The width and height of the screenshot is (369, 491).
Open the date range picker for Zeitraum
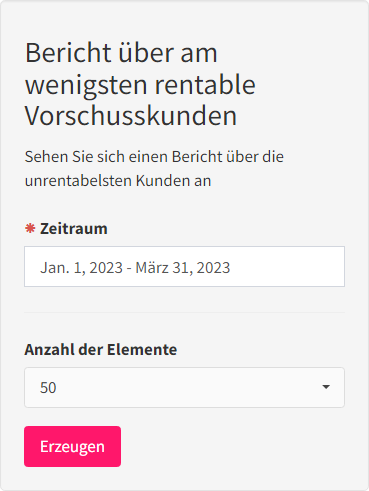pyautogui.click(x=184, y=267)
